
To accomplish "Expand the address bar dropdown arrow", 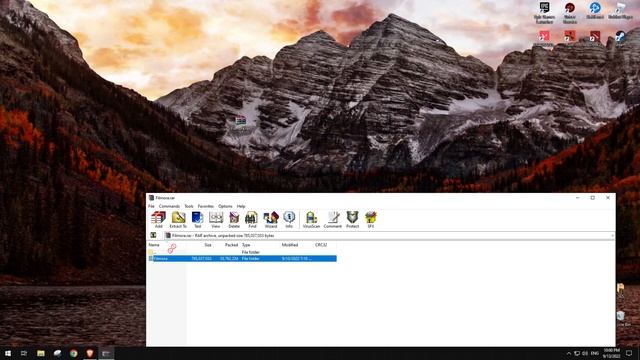I will click(612, 236).
